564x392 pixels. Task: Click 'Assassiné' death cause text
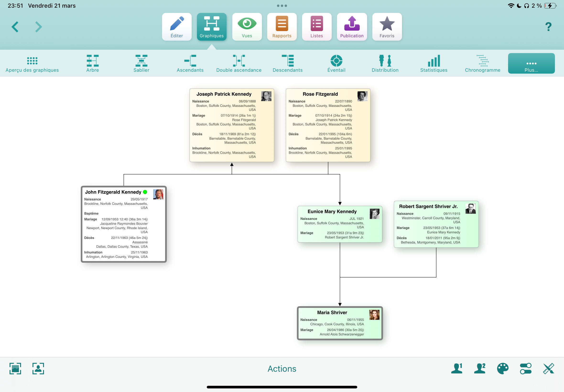pyautogui.click(x=140, y=242)
